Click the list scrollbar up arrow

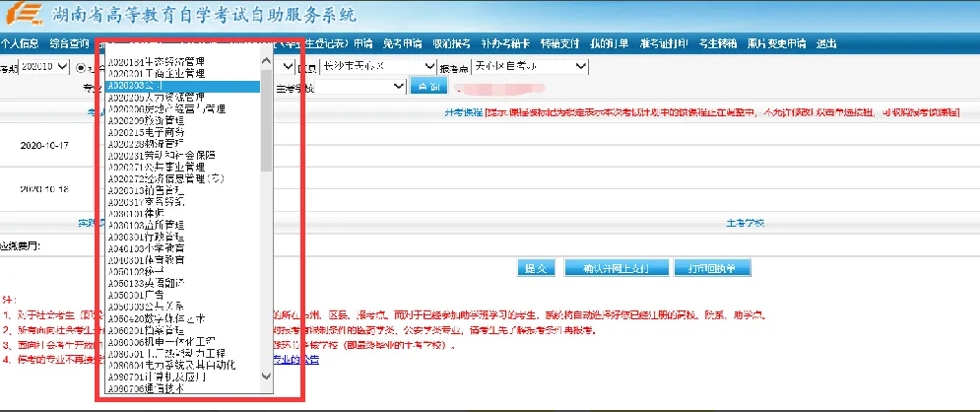coord(265,61)
